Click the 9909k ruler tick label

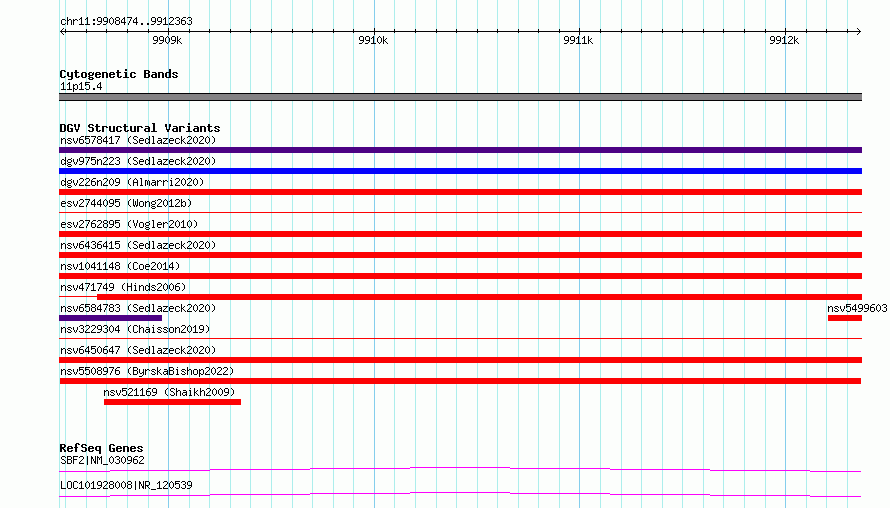(x=167, y=40)
